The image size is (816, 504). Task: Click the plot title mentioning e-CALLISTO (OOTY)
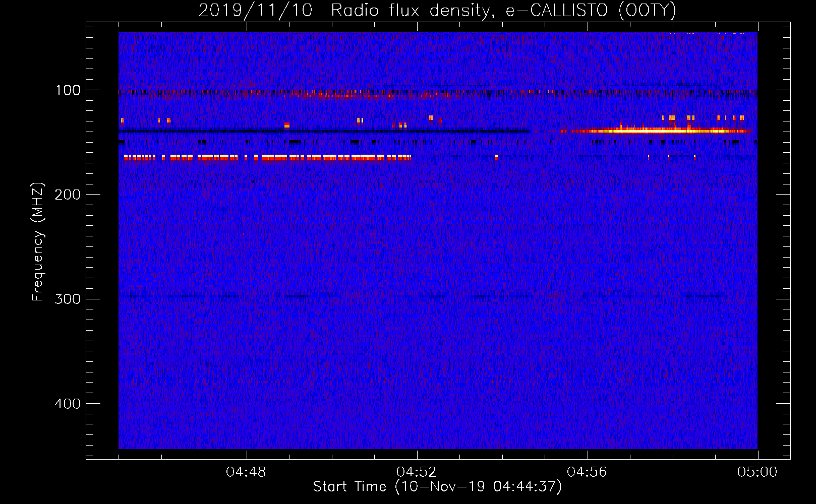pos(437,11)
